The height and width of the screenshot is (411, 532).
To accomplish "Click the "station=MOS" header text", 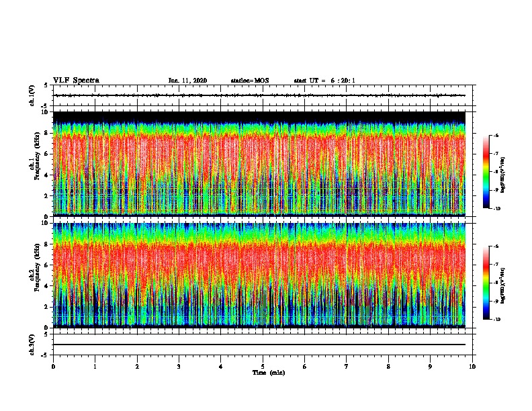I will click(x=250, y=81).
